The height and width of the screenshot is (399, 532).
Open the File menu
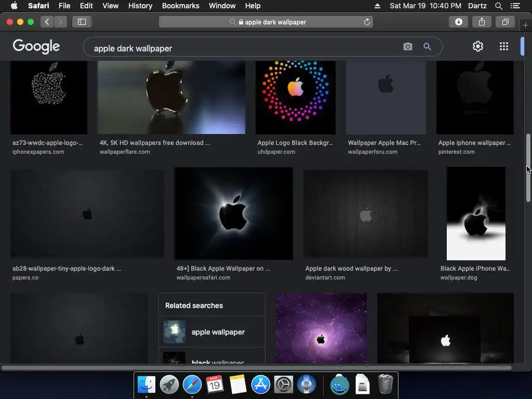[64, 6]
